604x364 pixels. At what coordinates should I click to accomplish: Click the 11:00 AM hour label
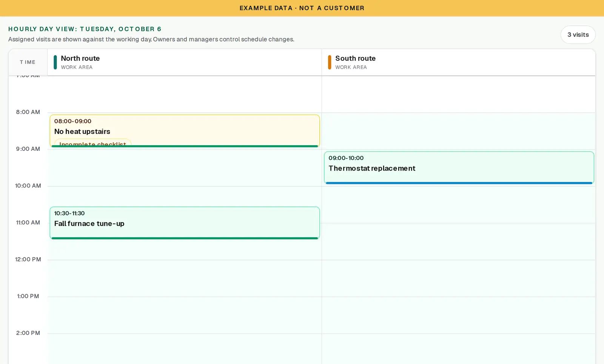click(x=28, y=223)
